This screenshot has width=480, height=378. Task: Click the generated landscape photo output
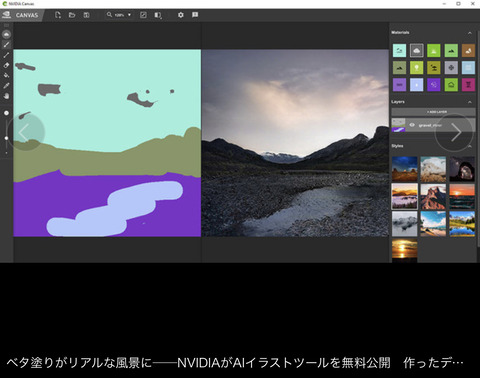click(295, 143)
